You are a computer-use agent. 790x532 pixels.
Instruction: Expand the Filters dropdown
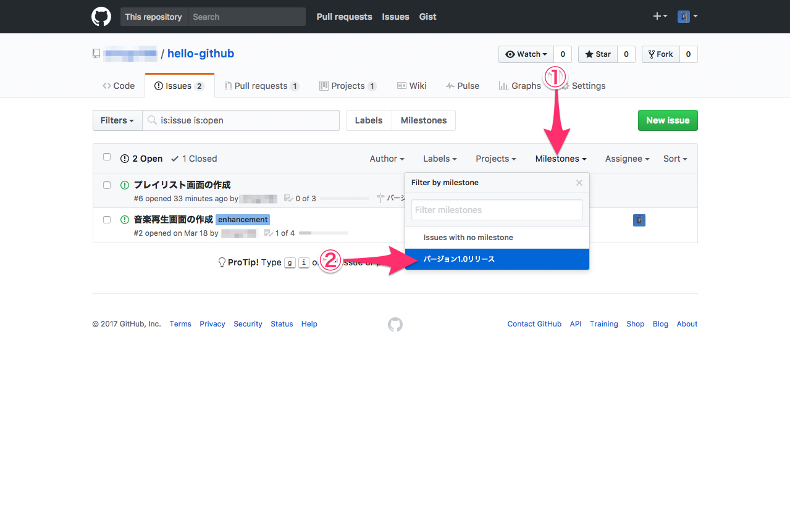click(117, 120)
